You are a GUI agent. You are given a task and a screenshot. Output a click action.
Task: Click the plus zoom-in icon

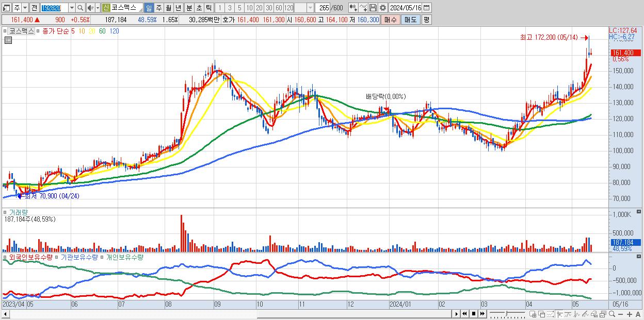point(629,314)
